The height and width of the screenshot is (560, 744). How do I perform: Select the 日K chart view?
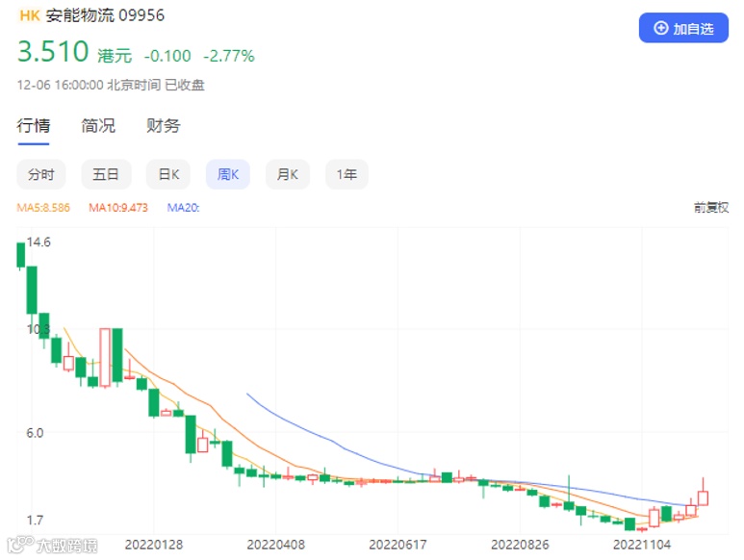tap(168, 174)
